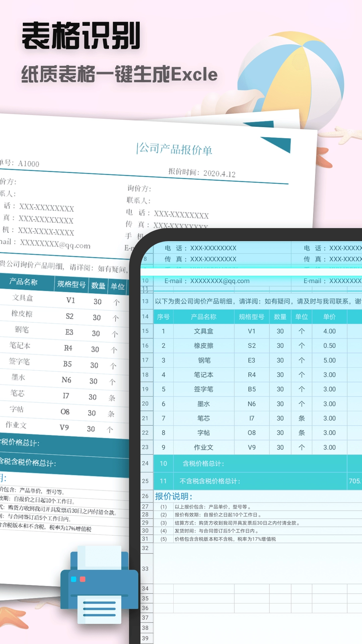The image size is (362, 644).
Task: Select the 单价 column header cell
Action: (329, 317)
